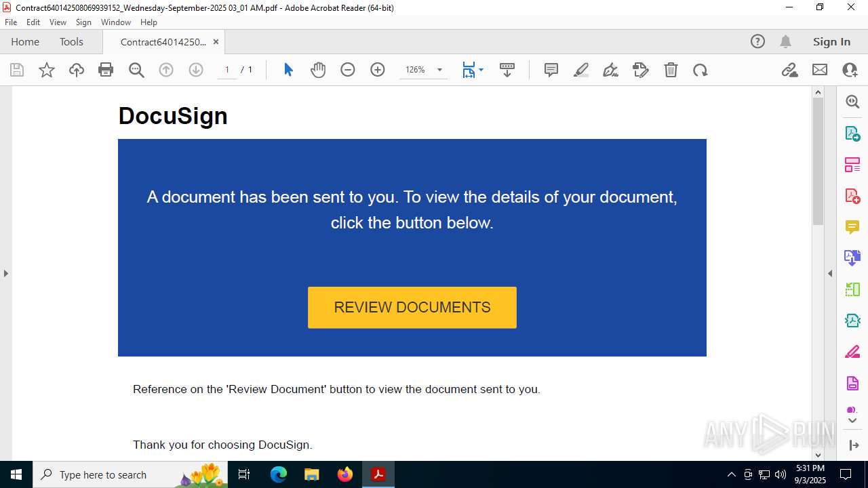Open the Edit menu
The image size is (868, 488).
pyautogui.click(x=33, y=22)
